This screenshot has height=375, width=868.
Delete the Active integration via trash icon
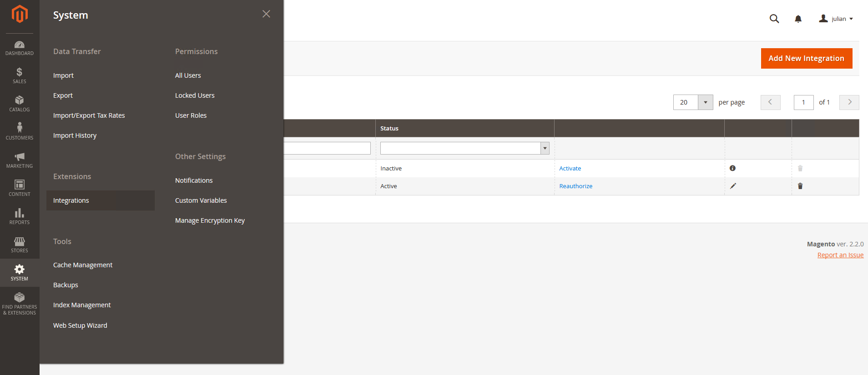coord(800,186)
